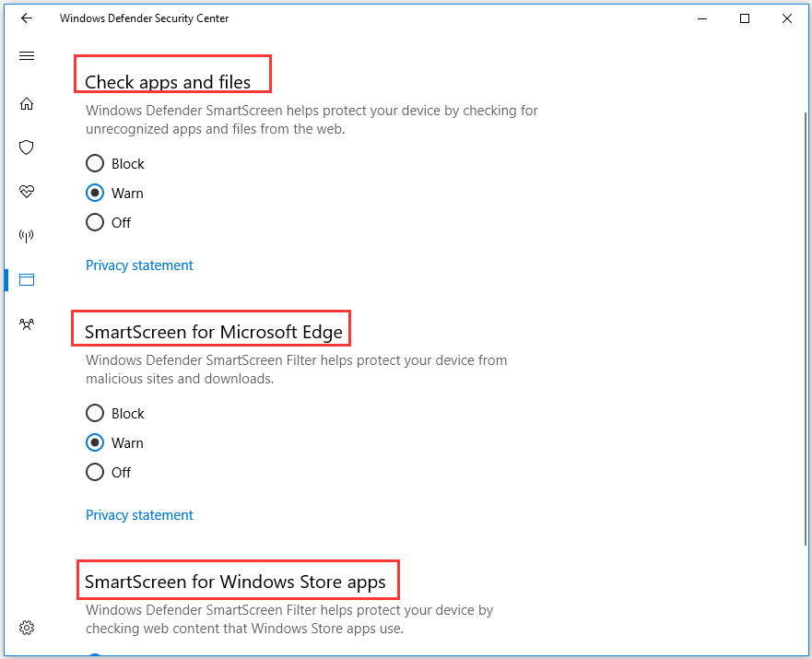Open Privacy statement link under Microsoft Edge
The image size is (812, 659).
[x=139, y=515]
